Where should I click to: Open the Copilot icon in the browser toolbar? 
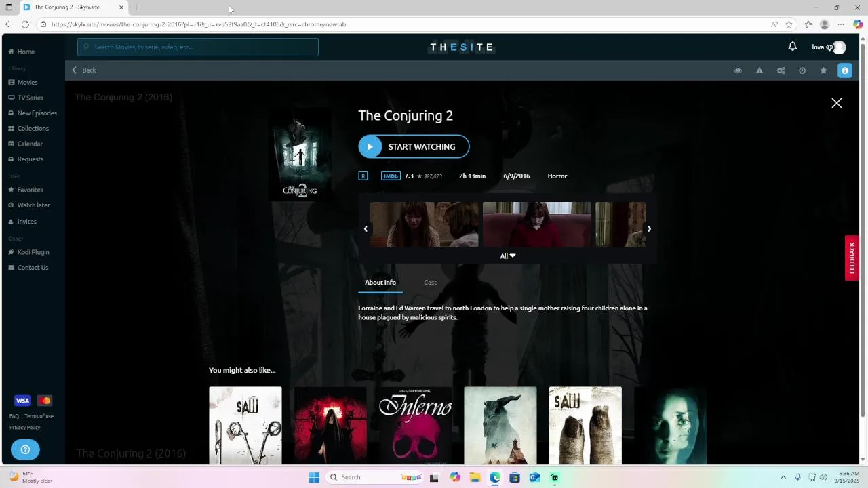click(858, 24)
